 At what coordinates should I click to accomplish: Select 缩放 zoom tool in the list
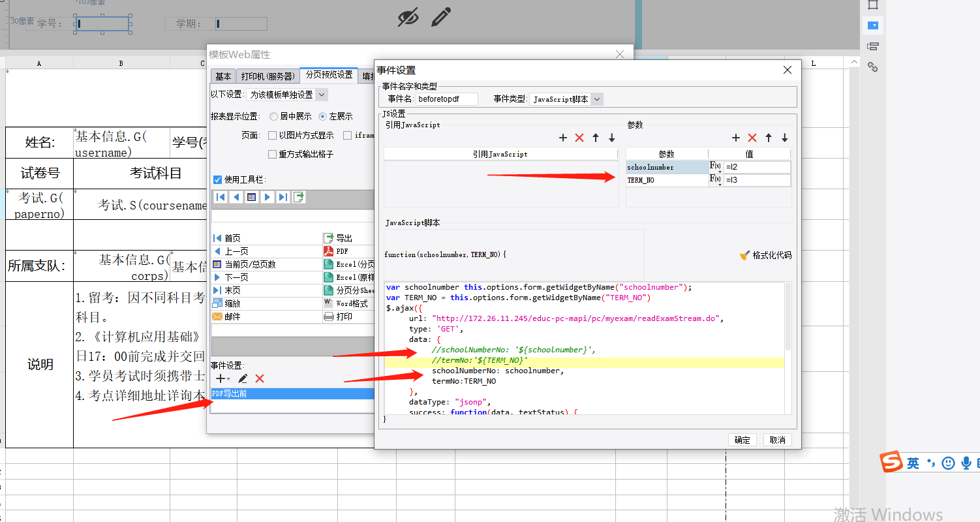coord(266,303)
